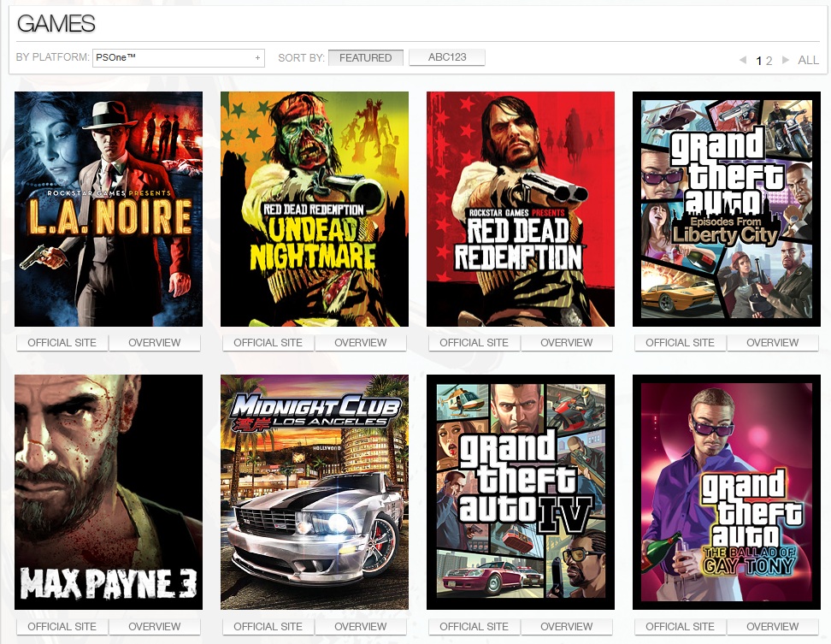Jump to page 2 of games
Image resolution: width=831 pixels, height=644 pixels.
[769, 61]
